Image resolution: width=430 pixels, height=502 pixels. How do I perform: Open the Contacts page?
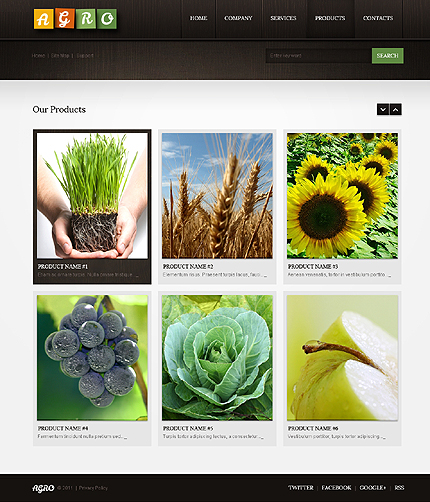(x=378, y=18)
